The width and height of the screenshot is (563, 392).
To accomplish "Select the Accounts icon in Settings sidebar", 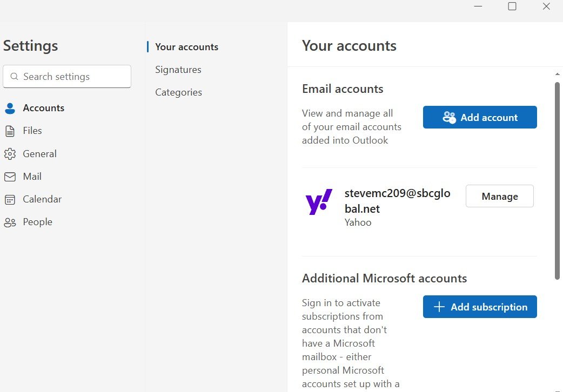I will coord(10,108).
